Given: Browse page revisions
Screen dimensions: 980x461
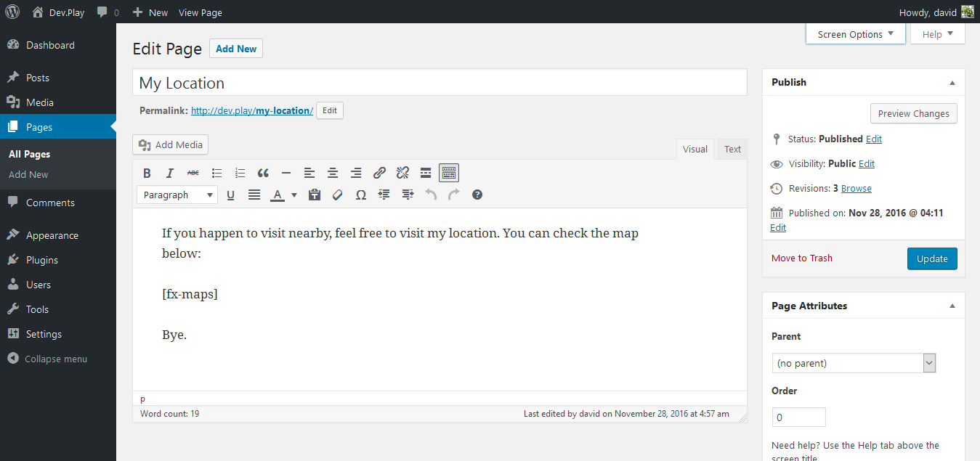Looking at the screenshot, I should point(857,188).
